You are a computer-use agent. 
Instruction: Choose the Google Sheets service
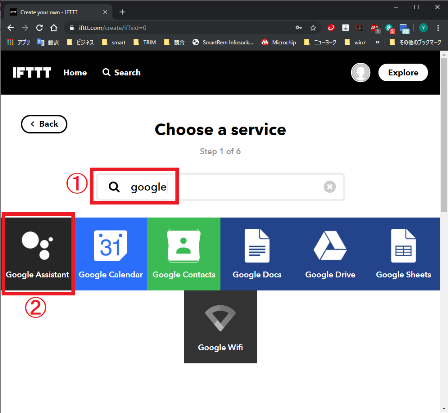(x=403, y=254)
